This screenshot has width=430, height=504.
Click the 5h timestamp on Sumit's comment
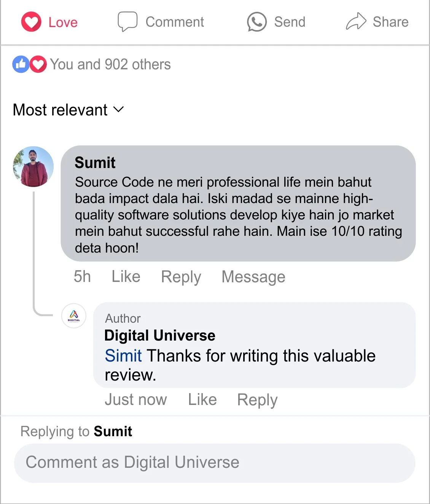(82, 277)
